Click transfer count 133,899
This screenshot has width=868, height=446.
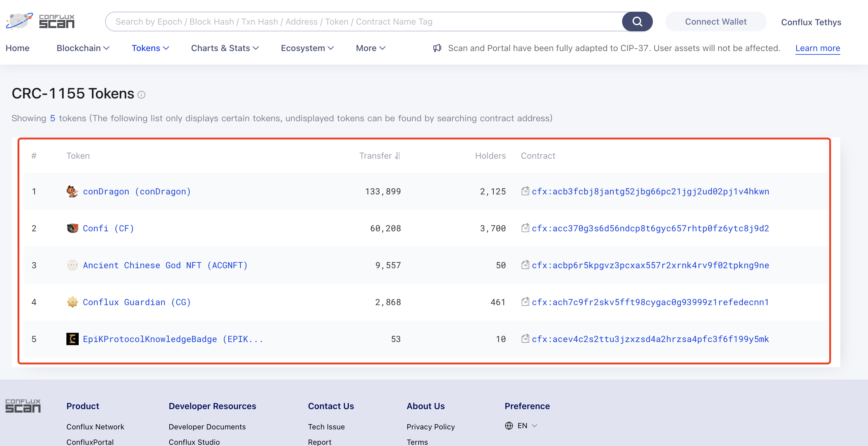(383, 192)
